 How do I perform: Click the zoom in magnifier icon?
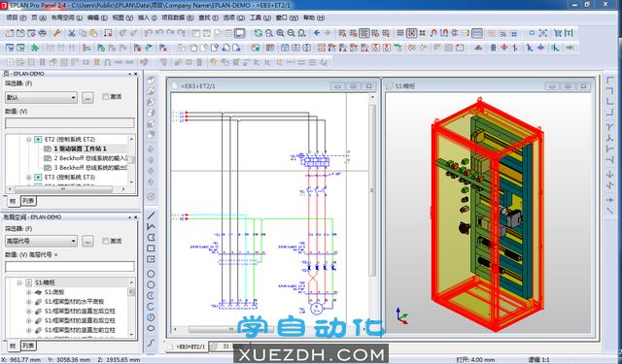pos(280,33)
